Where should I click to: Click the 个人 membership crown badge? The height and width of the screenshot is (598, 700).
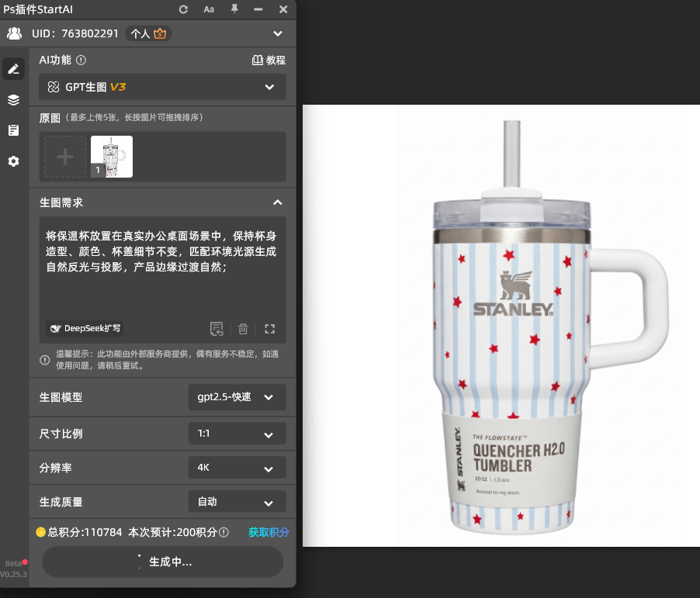click(x=148, y=33)
